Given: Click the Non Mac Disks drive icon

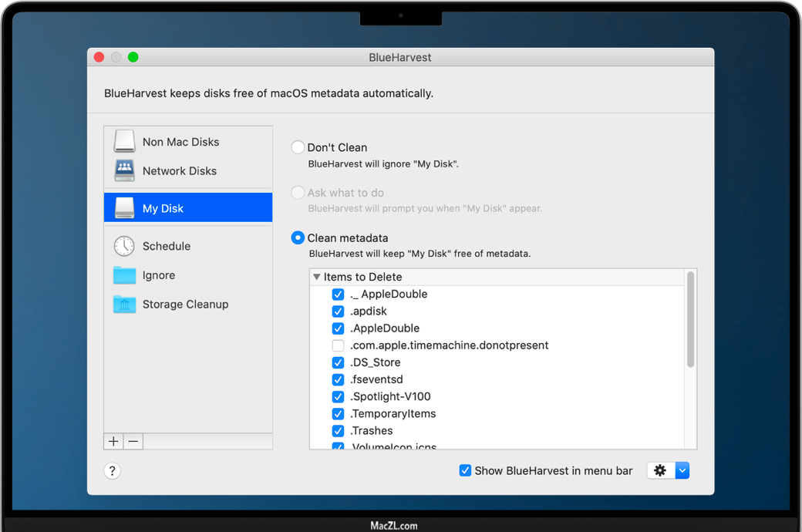Looking at the screenshot, I should coord(124,142).
